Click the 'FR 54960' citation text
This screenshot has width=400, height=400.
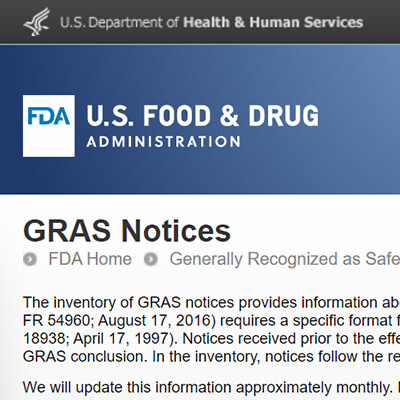coord(58,320)
